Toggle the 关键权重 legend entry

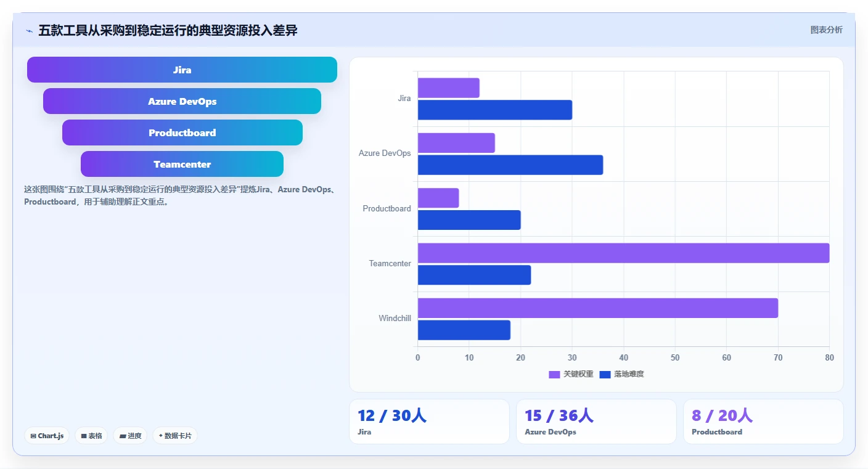(571, 374)
